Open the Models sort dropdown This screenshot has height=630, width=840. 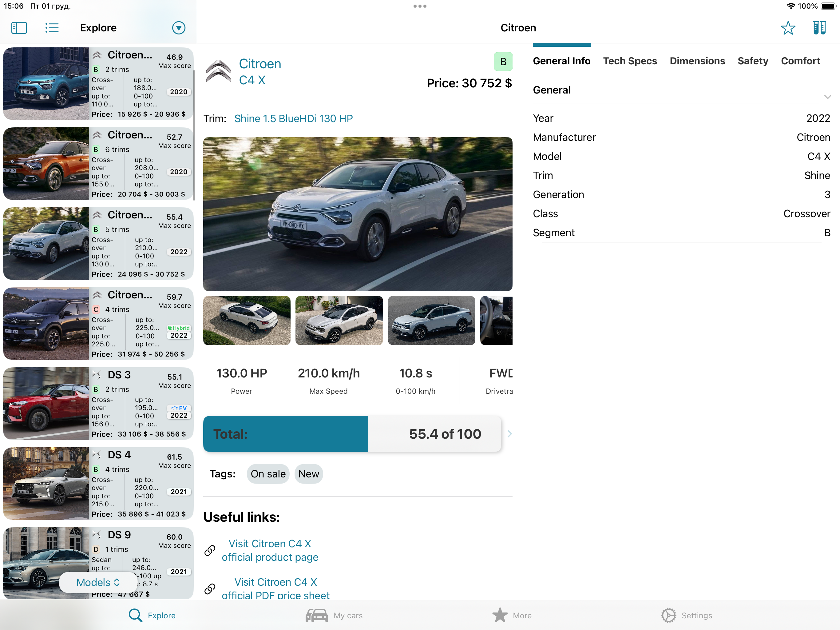pyautogui.click(x=98, y=582)
